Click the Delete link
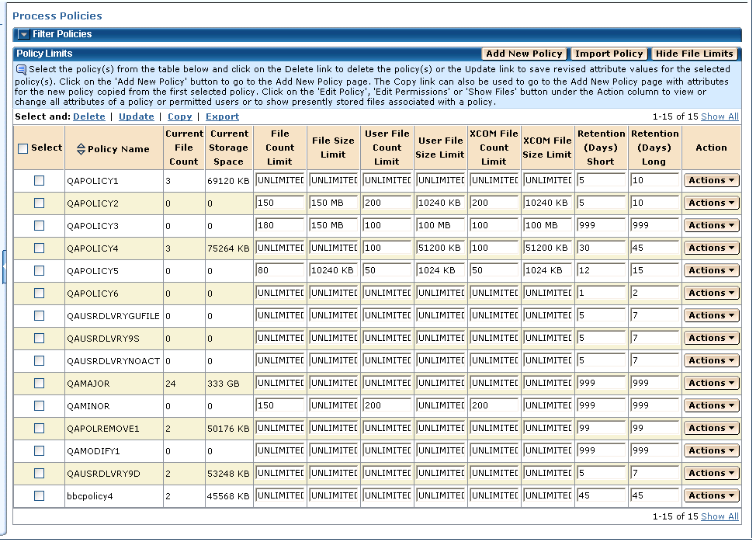 point(89,116)
